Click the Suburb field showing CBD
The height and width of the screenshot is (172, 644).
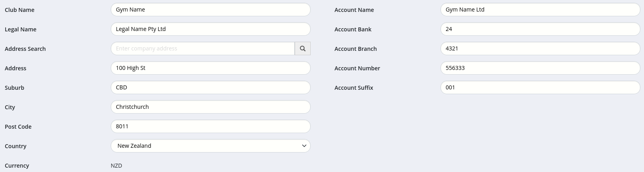tap(210, 87)
